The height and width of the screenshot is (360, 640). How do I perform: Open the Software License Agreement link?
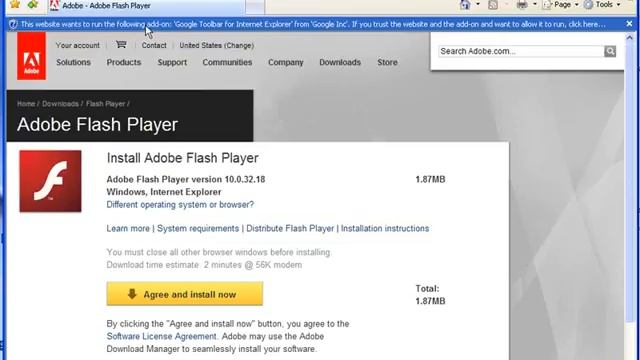(x=162, y=336)
